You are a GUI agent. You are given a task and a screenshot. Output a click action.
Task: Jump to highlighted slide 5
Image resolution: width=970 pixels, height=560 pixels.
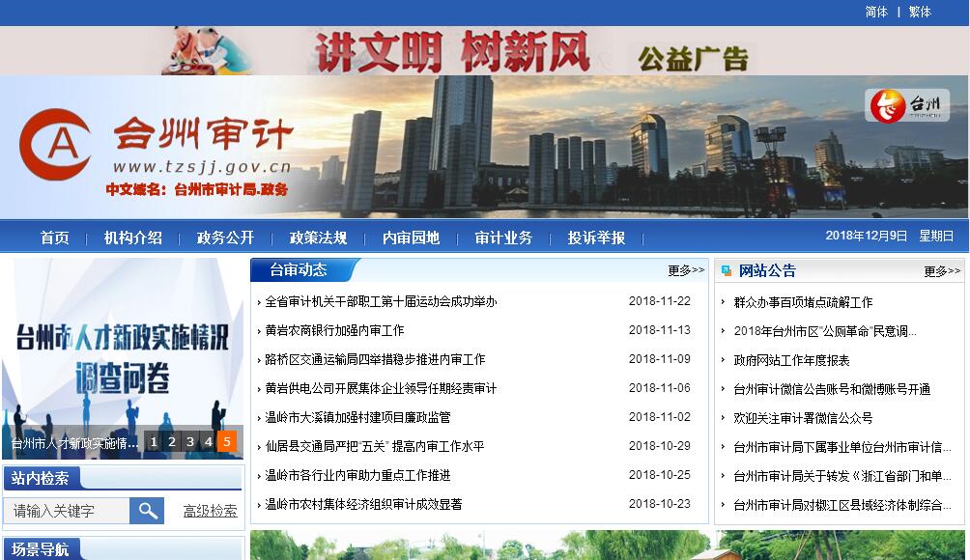coord(227,442)
